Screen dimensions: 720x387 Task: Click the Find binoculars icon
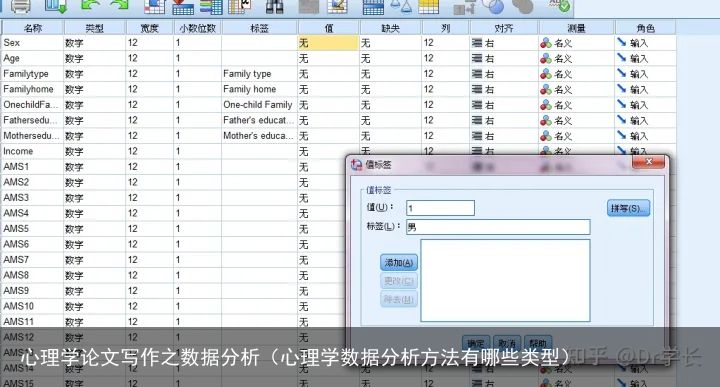coord(275,6)
